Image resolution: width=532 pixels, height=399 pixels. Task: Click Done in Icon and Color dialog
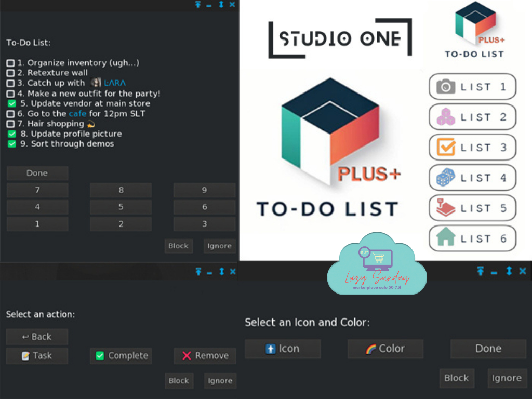[488, 349]
